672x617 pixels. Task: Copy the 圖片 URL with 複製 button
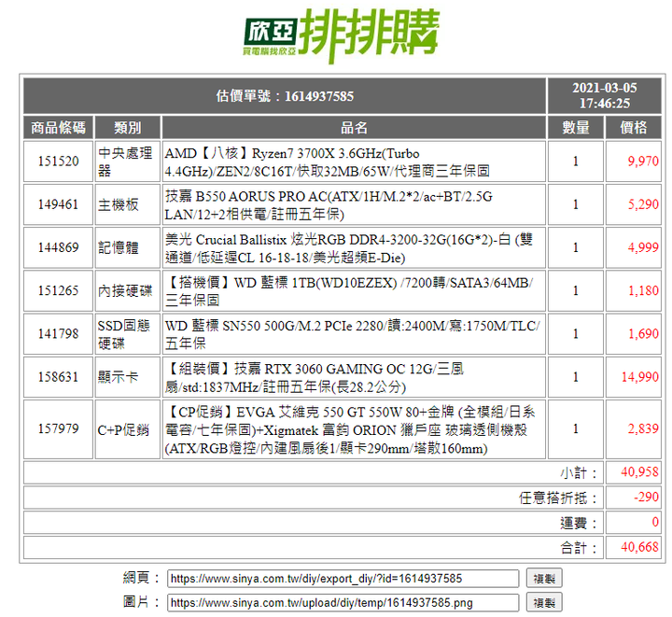click(x=544, y=603)
